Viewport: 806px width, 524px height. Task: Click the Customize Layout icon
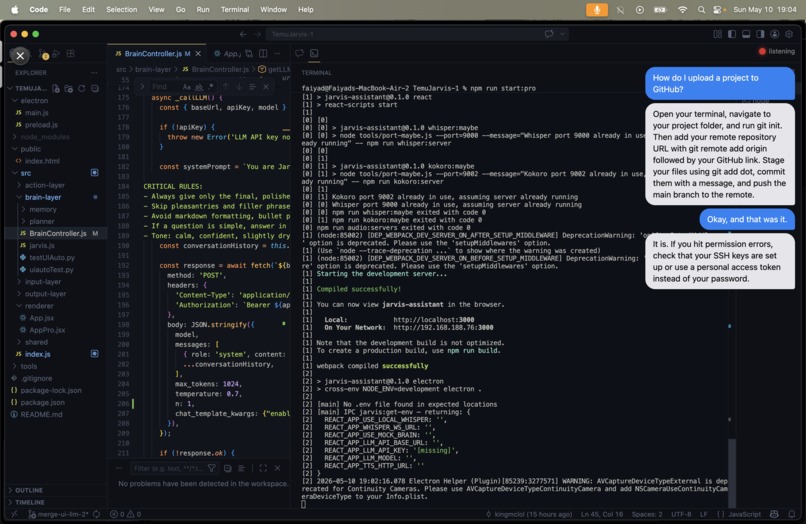click(718, 34)
